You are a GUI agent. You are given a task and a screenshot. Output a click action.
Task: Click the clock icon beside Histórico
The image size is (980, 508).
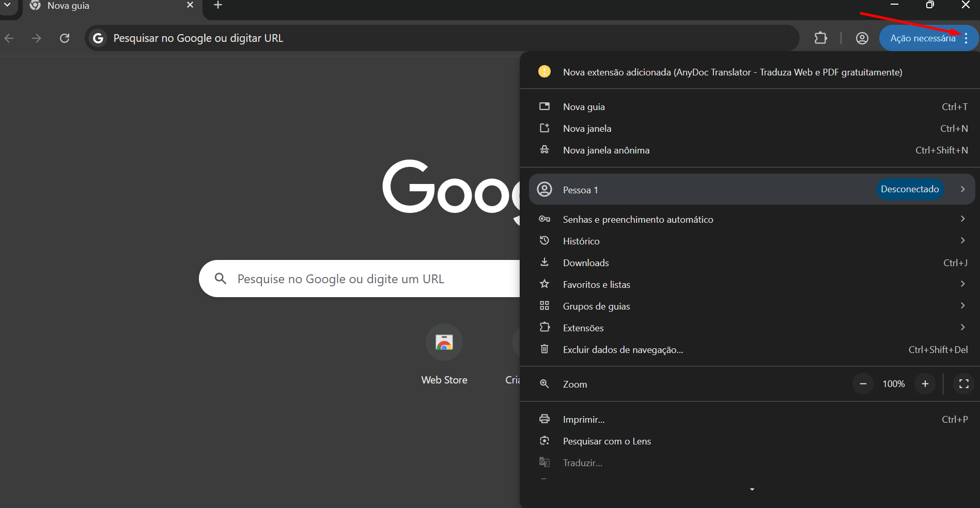pos(545,240)
